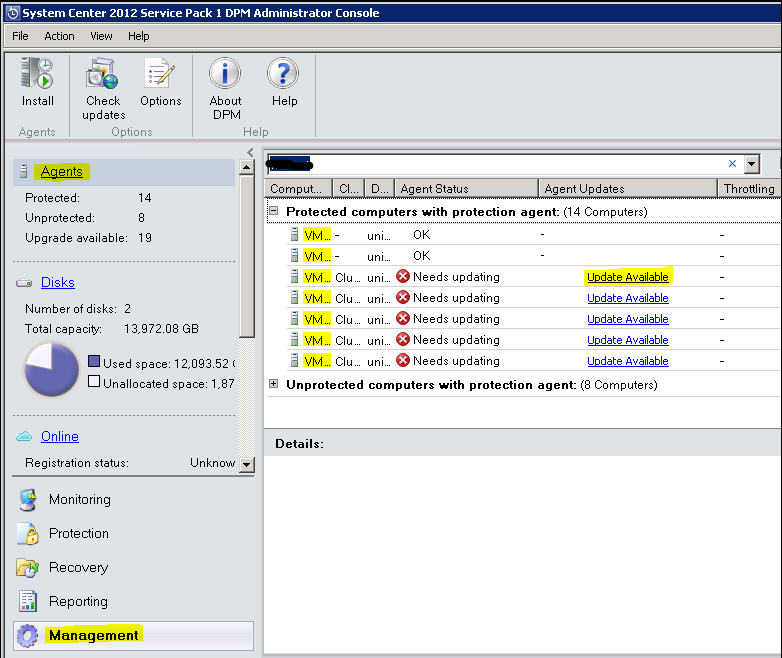The image size is (782, 658).
Task: Click the Used space legend swatch
Action: tap(94, 361)
